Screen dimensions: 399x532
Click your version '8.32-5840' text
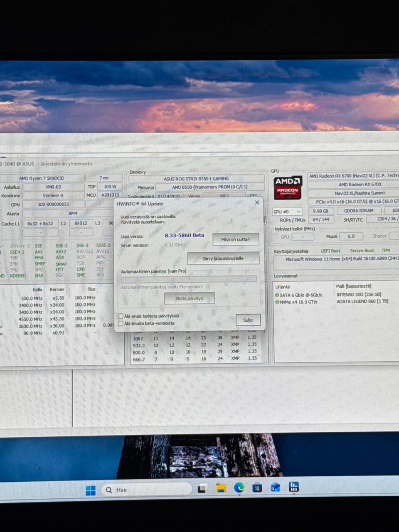[175, 245]
